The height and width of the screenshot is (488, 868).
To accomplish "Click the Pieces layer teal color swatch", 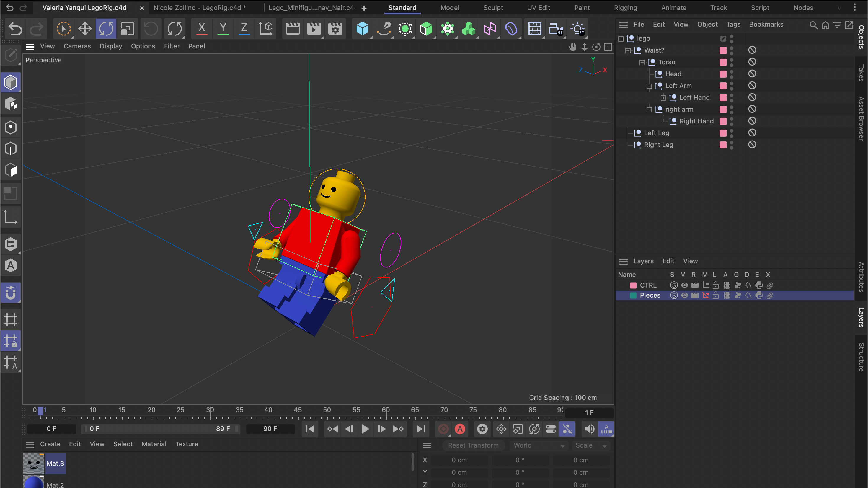I will (633, 295).
